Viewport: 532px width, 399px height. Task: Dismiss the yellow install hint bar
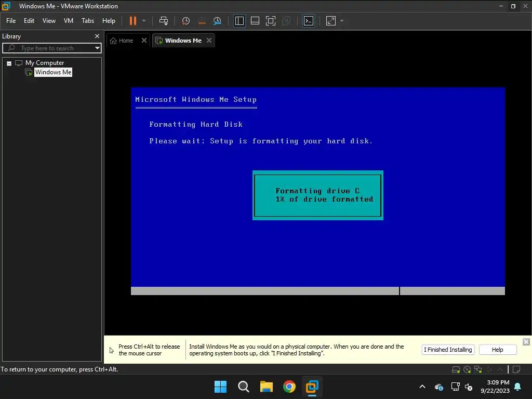[x=526, y=342]
